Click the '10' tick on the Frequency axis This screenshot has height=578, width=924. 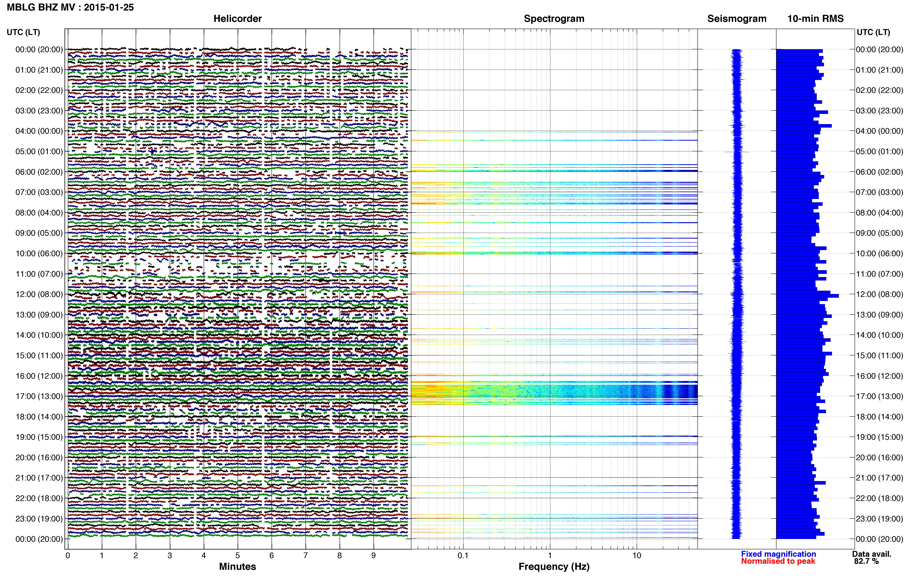pyautogui.click(x=636, y=555)
